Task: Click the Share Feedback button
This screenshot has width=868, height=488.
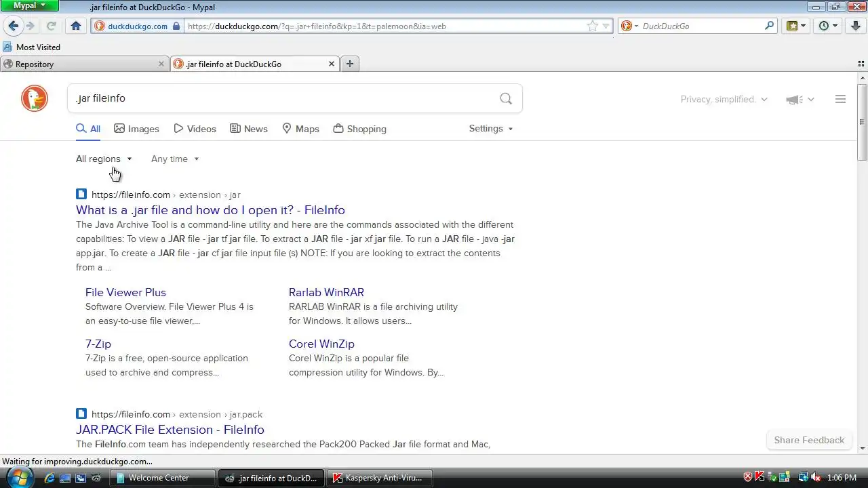Action: [809, 440]
